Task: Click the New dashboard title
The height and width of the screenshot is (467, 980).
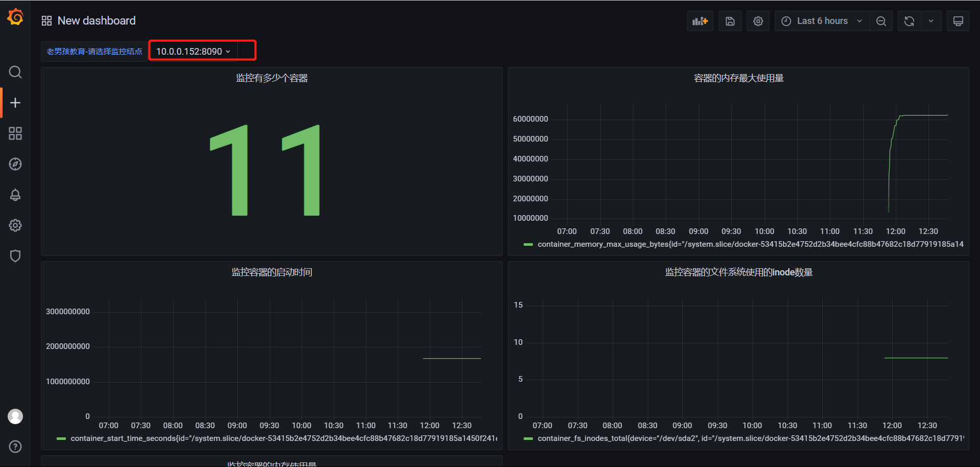Action: (x=96, y=20)
